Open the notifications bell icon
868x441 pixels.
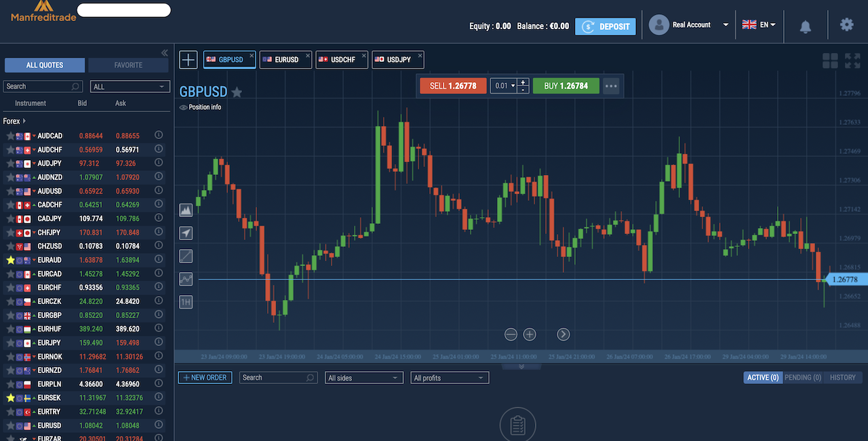806,26
